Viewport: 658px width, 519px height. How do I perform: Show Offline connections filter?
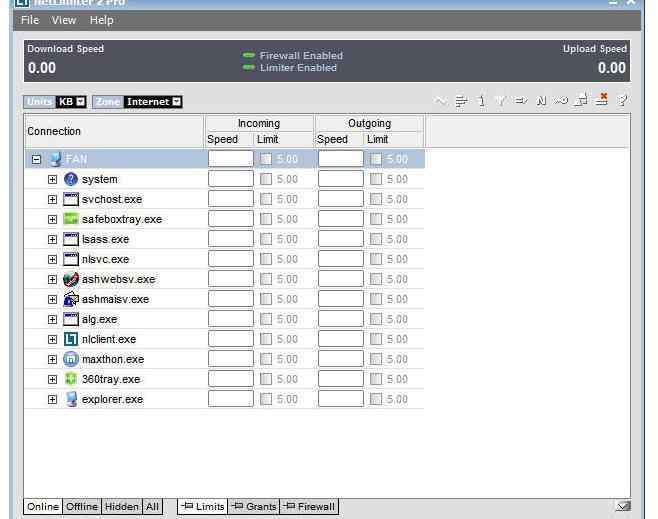(x=82, y=506)
